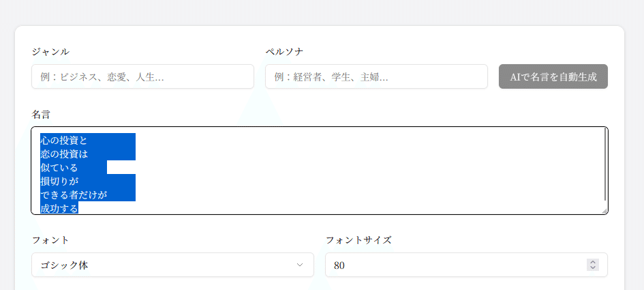This screenshot has width=644, height=290.
Task: Click the 名言 textarea vertical scrollbar
Action: [x=605, y=164]
